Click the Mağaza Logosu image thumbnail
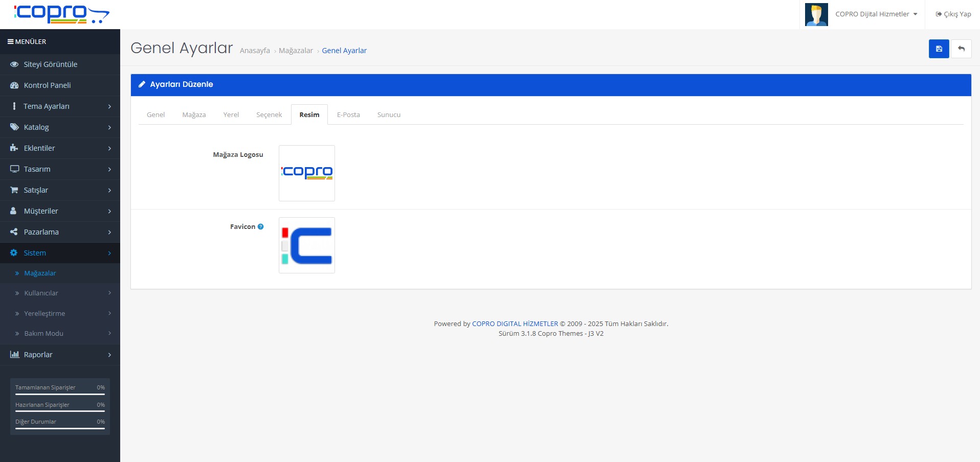Image resolution: width=980 pixels, height=462 pixels. (307, 173)
